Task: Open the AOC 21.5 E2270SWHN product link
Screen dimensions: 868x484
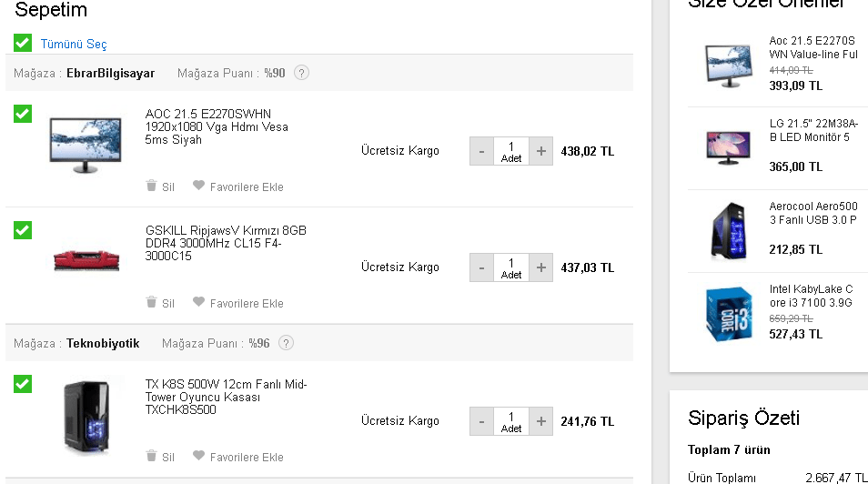Action: pos(217,126)
